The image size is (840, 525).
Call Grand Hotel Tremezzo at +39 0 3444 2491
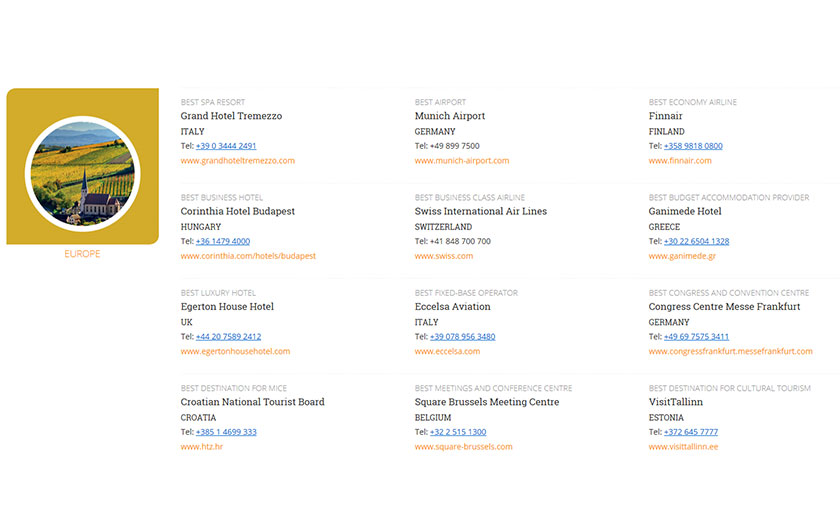[x=226, y=146]
